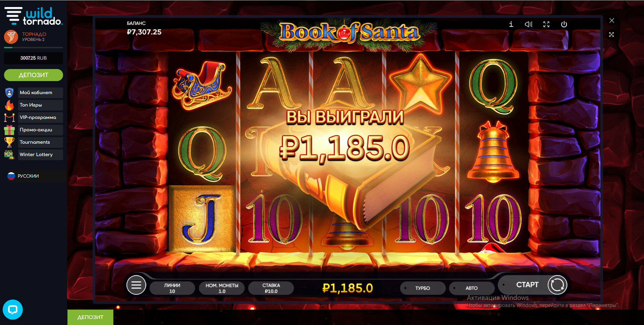This screenshot has width=644, height=325.
Task: Open the СТАВКА bet selector
Action: point(271,288)
